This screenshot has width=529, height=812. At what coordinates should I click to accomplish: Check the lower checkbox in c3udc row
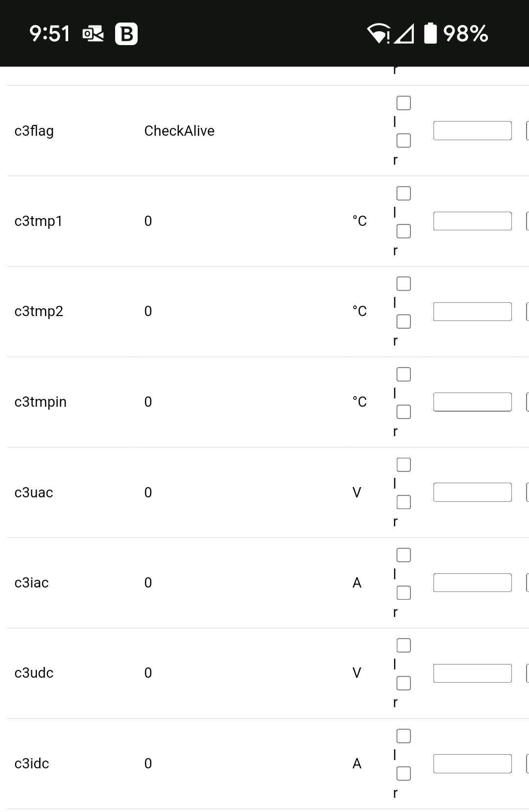click(404, 683)
